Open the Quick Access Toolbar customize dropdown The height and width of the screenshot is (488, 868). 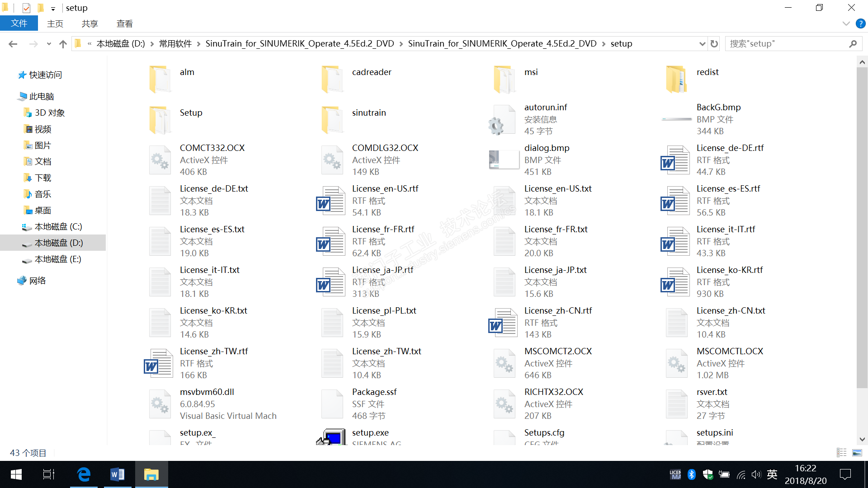[x=53, y=8]
